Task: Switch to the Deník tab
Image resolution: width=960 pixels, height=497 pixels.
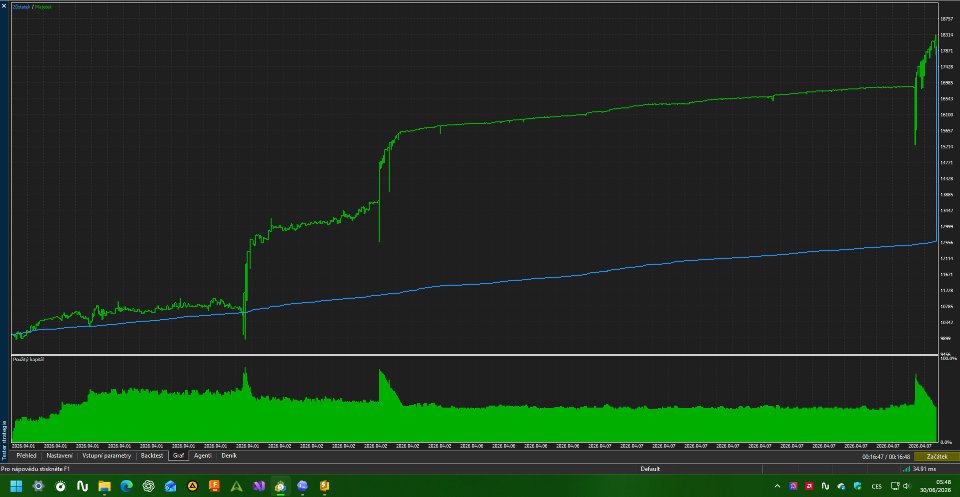Action: (x=229, y=456)
